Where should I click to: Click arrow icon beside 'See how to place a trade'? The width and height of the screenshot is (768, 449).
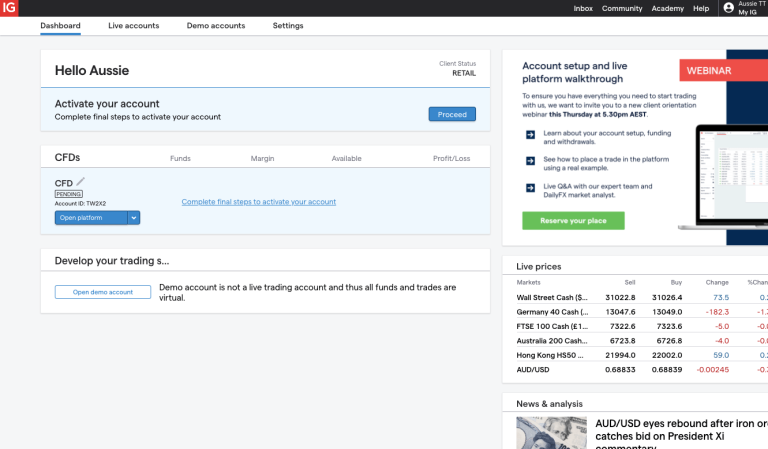coord(530,161)
